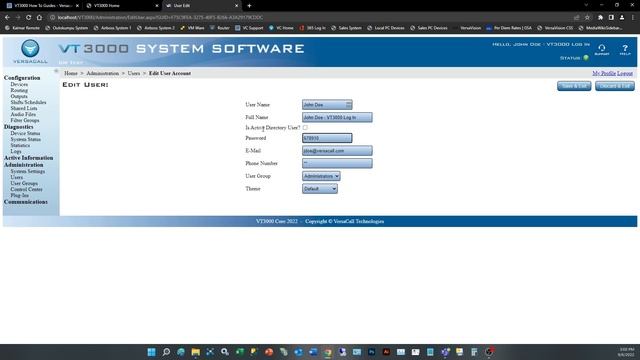
Task: Launch File Explorer from the taskbar
Action: [x=196, y=352]
